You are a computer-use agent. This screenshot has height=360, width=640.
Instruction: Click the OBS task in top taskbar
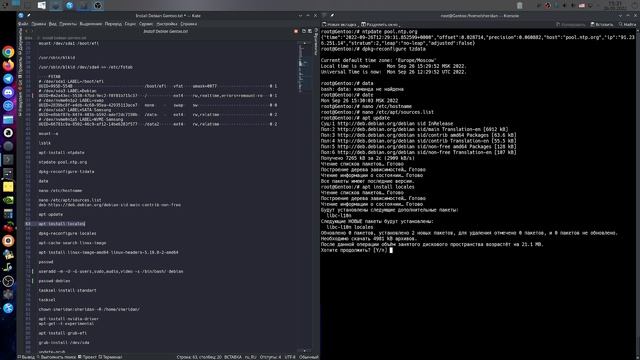[x=98, y=5]
